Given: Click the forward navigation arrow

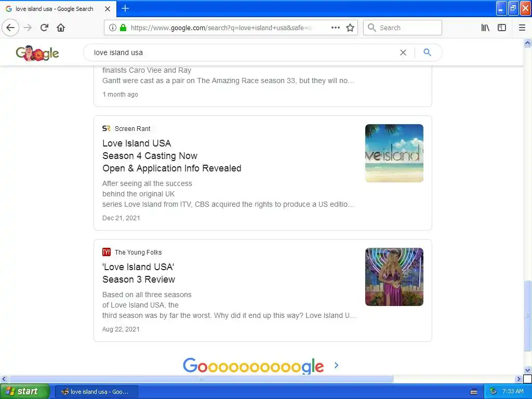Looking at the screenshot, I should [28, 28].
